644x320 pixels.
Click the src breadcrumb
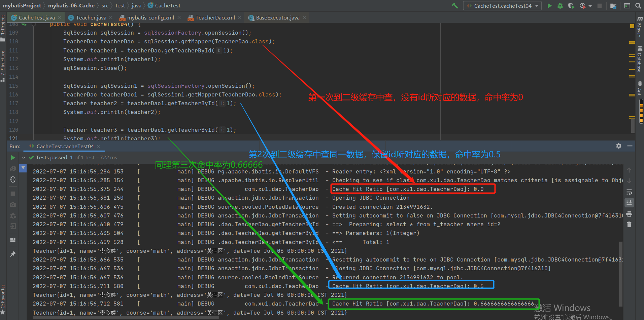105,5
